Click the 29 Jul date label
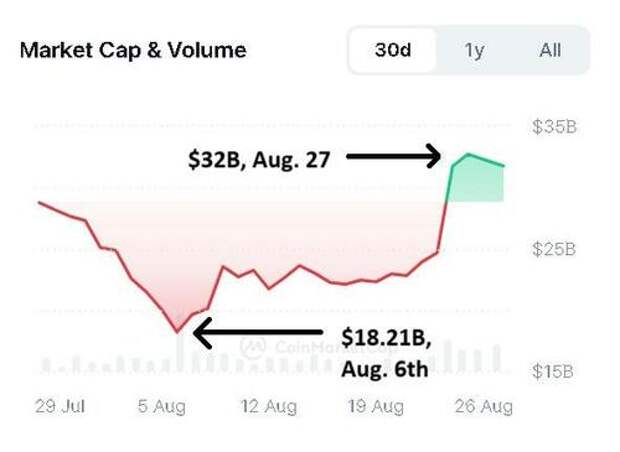 pos(61,406)
